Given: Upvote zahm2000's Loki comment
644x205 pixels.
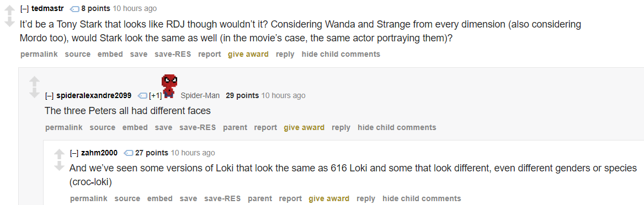Looking at the screenshot, I should click(60, 154).
